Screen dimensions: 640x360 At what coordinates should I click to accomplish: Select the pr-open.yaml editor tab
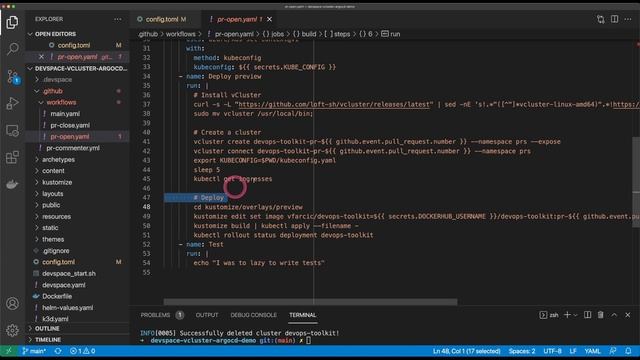237,19
